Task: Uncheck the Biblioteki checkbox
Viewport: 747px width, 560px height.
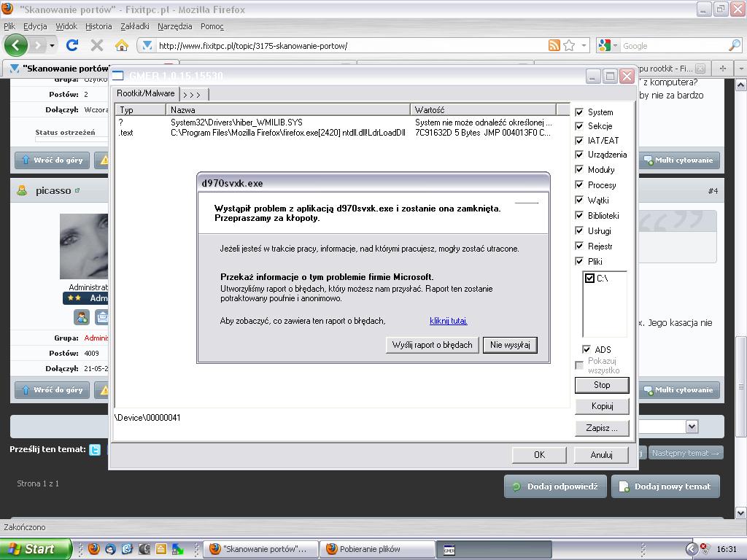Action: pyautogui.click(x=579, y=215)
